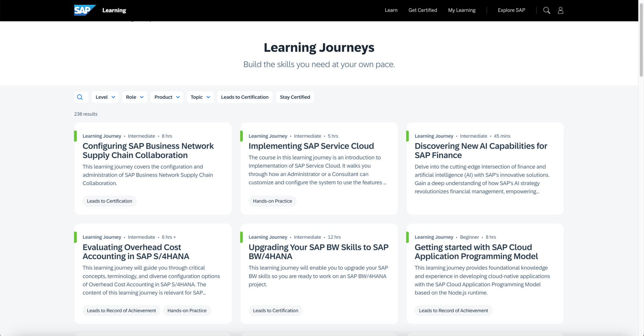The width and height of the screenshot is (644, 336).
Task: Open the Learn menu
Action: pyautogui.click(x=391, y=10)
